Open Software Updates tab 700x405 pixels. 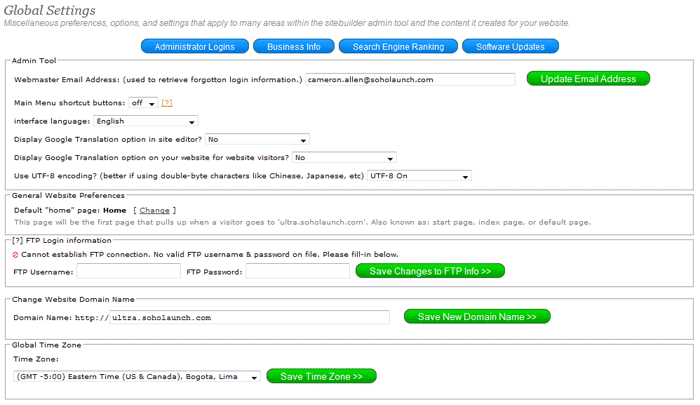510,46
